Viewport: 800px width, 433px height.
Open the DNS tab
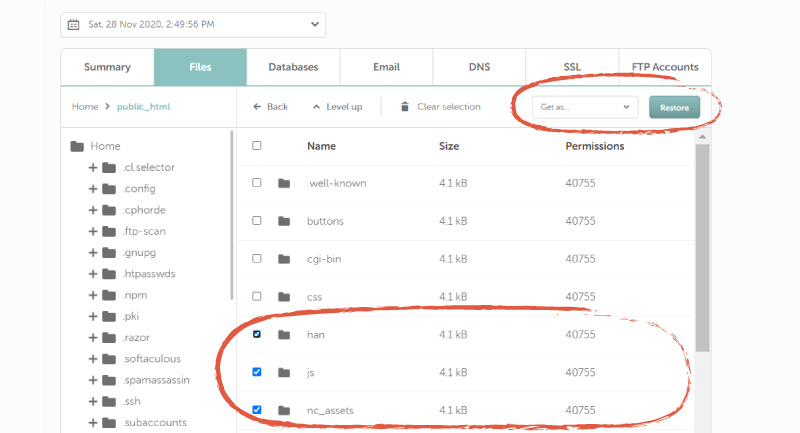(479, 67)
